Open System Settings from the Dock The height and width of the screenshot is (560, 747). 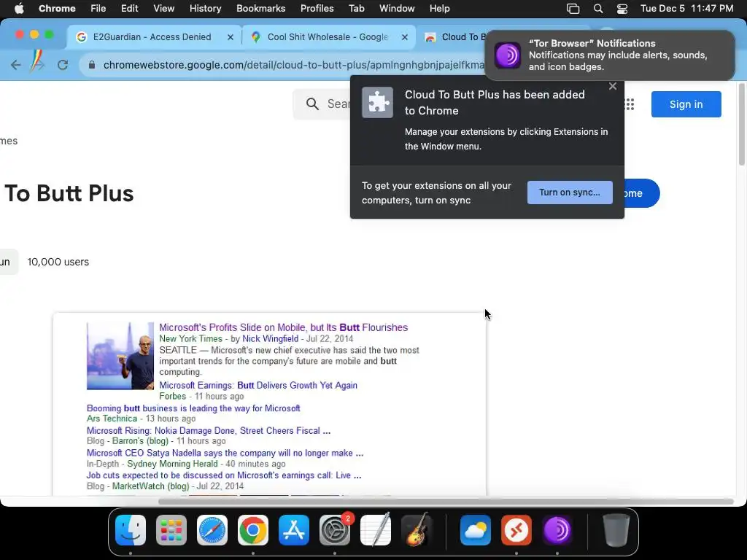point(334,530)
